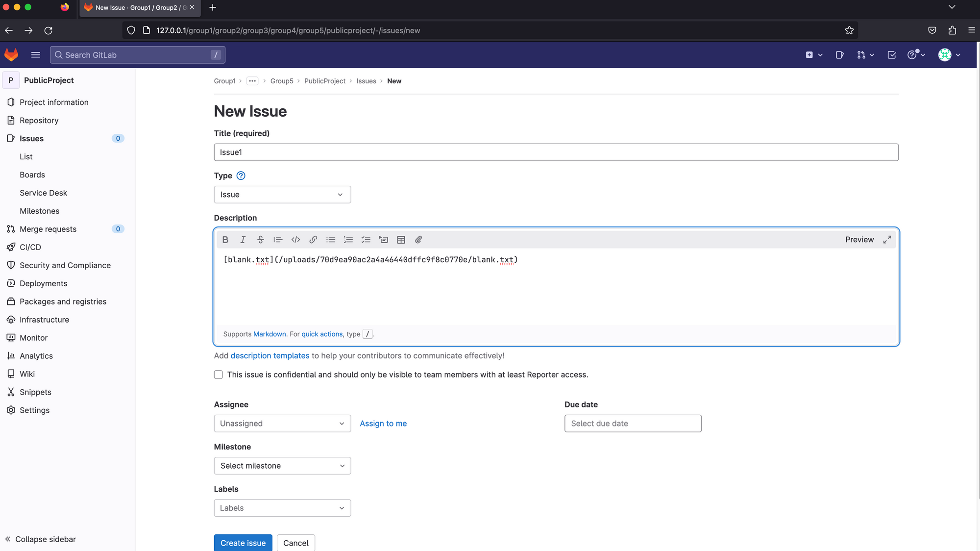Enter full screen editor mode
Viewport: 980px width, 551px height.
(x=887, y=240)
